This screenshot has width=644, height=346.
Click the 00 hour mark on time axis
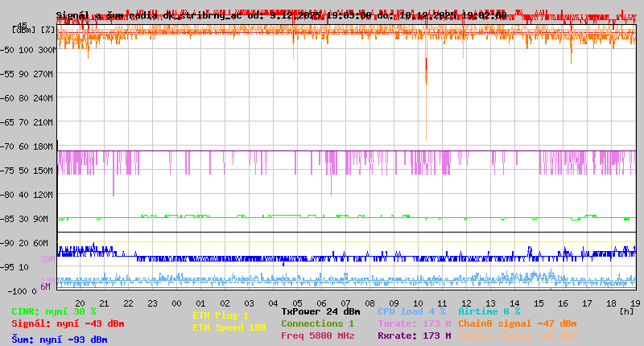176,303
